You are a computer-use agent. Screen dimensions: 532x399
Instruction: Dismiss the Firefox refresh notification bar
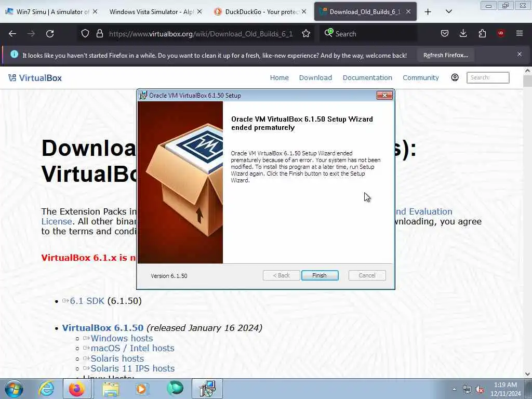click(520, 54)
